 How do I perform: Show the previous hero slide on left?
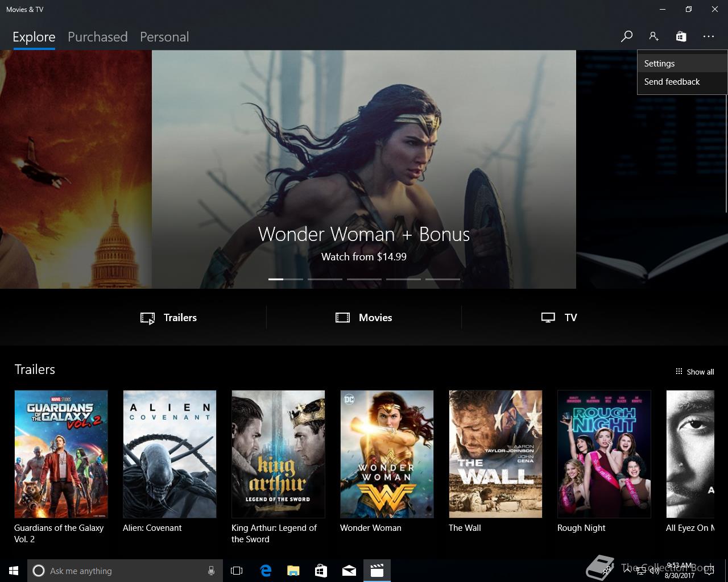76,169
